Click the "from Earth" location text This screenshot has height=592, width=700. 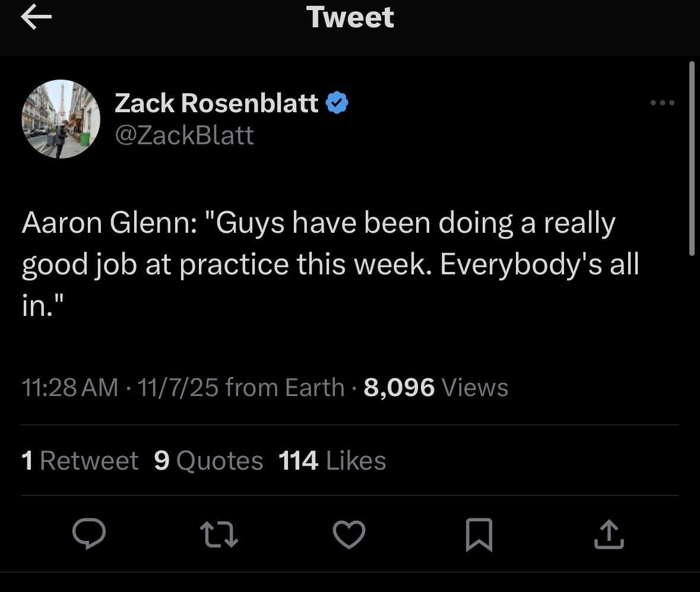[x=285, y=388]
